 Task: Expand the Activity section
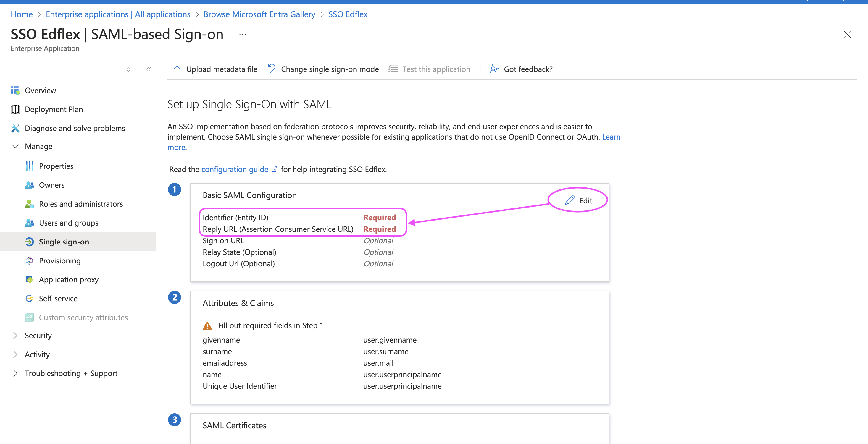point(15,354)
